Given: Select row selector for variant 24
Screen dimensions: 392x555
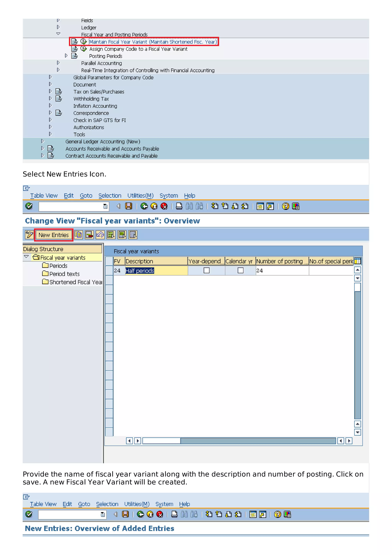Looking at the screenshot, I should (x=109, y=270).
